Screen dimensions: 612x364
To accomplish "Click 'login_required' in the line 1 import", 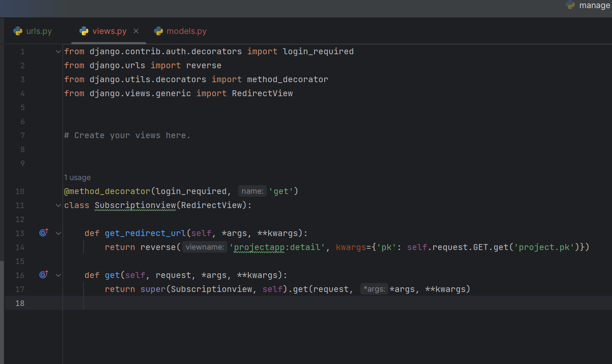I will [318, 52].
